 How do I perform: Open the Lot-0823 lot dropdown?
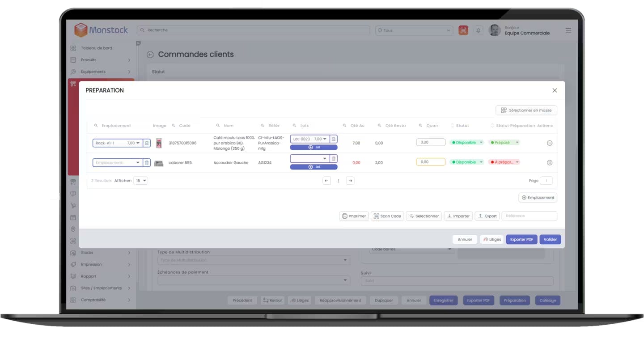click(310, 139)
